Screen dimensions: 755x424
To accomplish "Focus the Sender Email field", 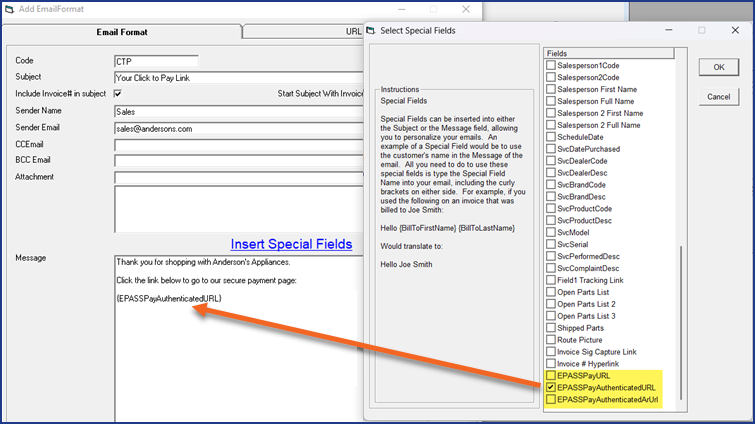I will point(239,128).
